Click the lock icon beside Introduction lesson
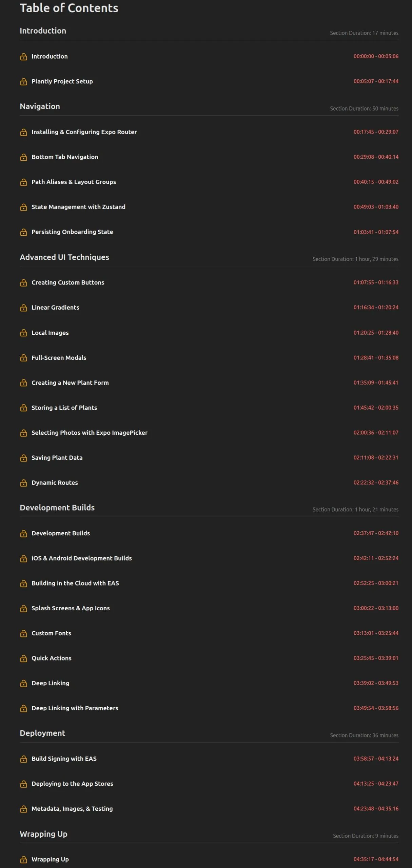The height and width of the screenshot is (868, 412). [23, 57]
